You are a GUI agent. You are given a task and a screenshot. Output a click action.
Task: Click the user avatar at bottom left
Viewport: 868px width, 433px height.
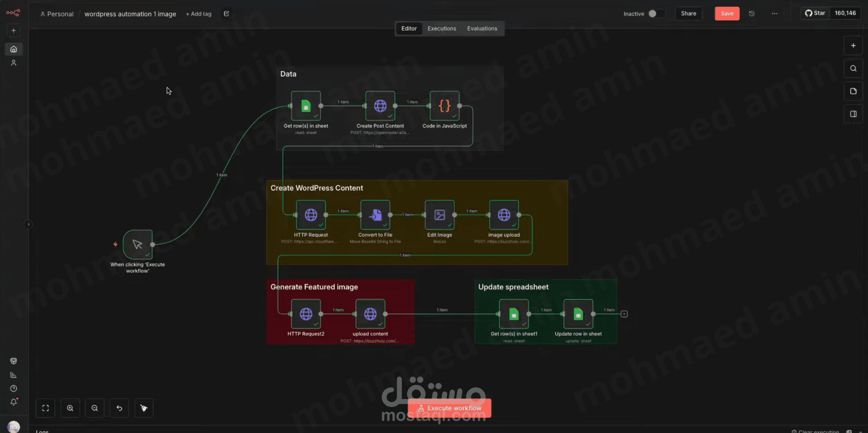(x=14, y=427)
